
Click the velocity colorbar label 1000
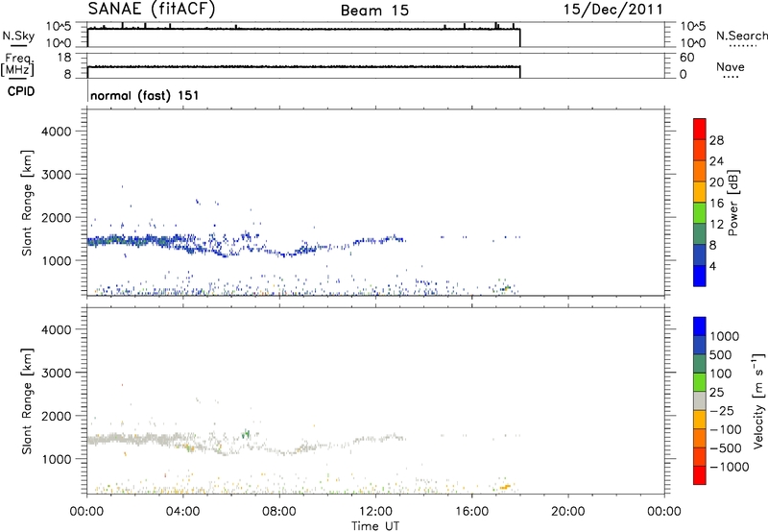click(725, 336)
